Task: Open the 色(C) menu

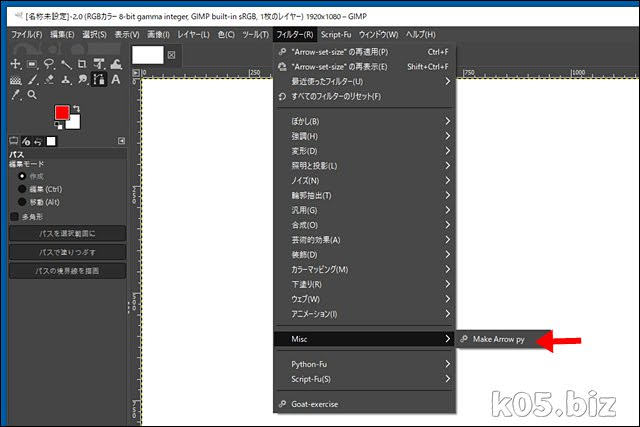Action: [x=226, y=35]
